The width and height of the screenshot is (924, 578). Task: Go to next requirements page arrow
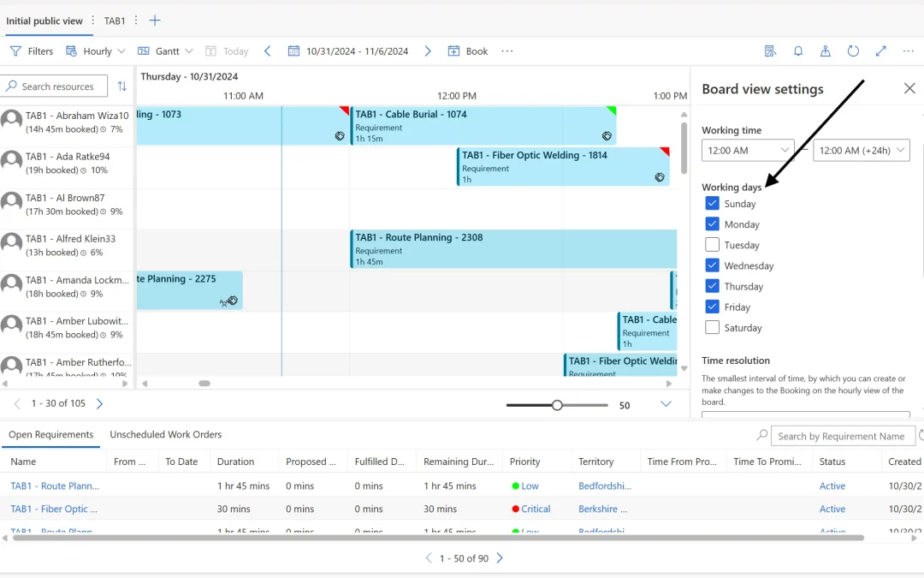coord(500,558)
